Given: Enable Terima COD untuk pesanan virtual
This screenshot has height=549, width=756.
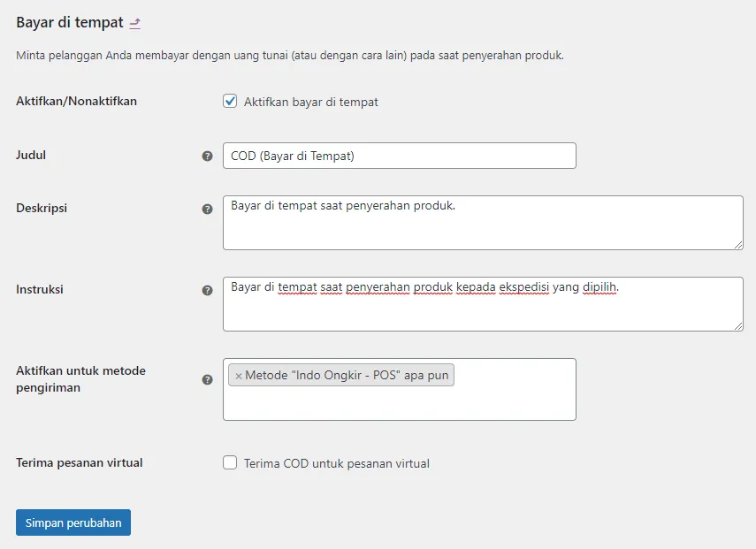Looking at the screenshot, I should [x=230, y=462].
